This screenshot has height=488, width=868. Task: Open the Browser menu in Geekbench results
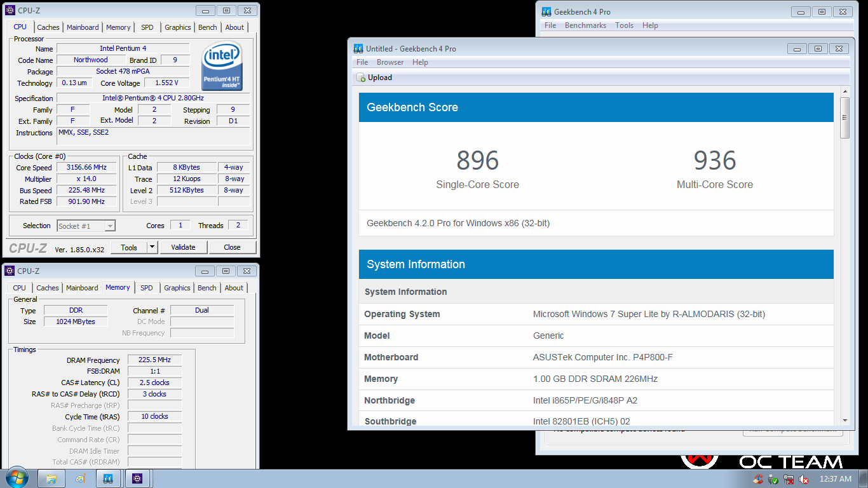click(390, 62)
